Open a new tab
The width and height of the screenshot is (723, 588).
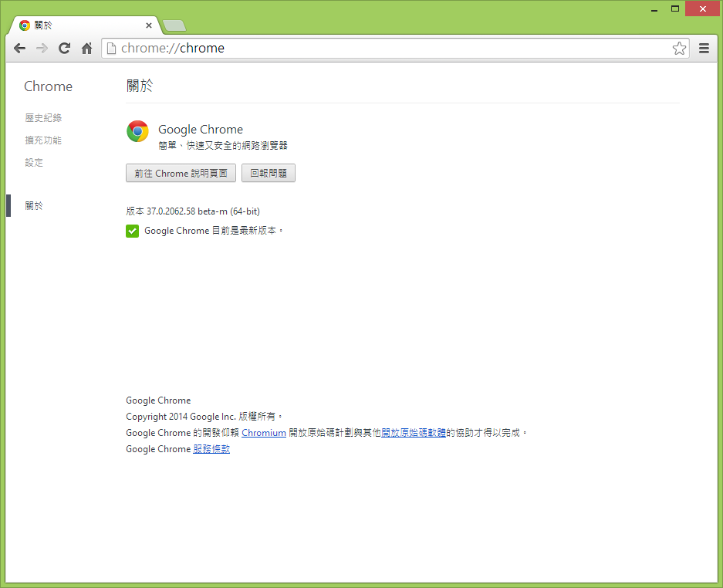[174, 25]
